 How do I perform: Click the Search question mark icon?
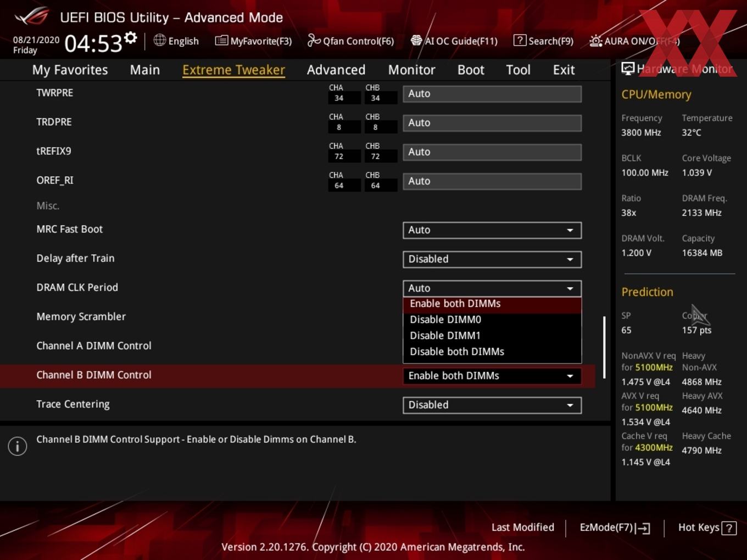point(520,41)
